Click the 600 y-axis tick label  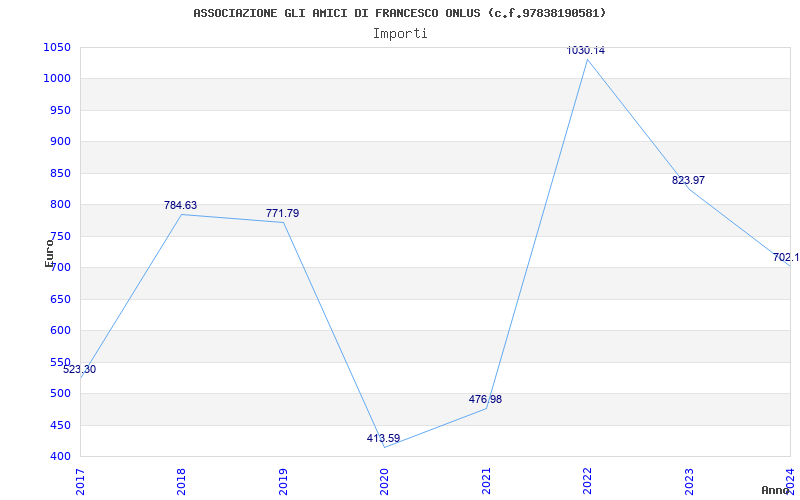pyautogui.click(x=60, y=331)
